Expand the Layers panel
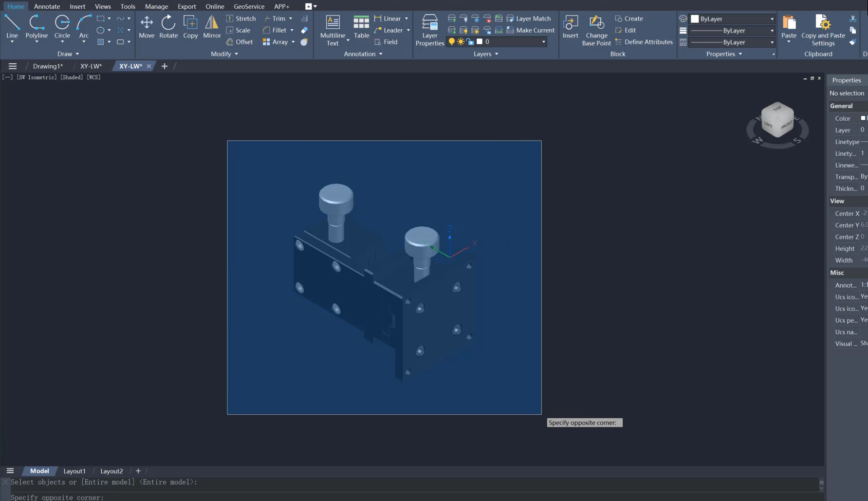The width and height of the screenshot is (868, 501). 486,54
